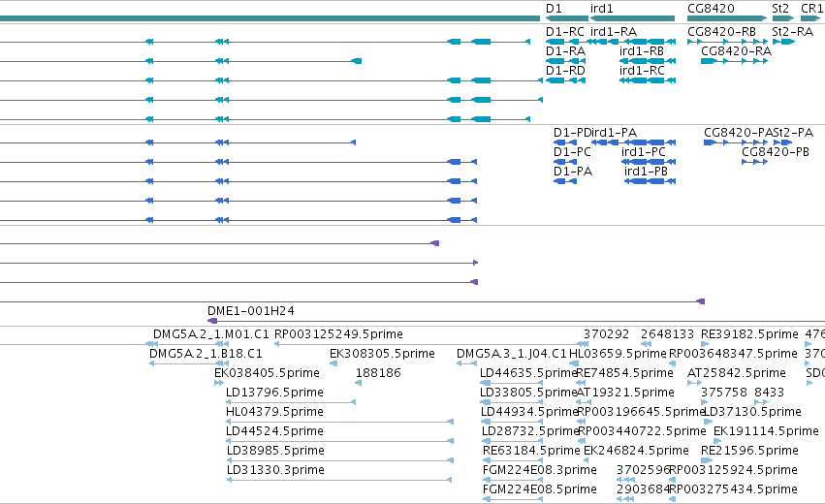
Task: Click transcript label St2-RA
Action: [792, 32]
